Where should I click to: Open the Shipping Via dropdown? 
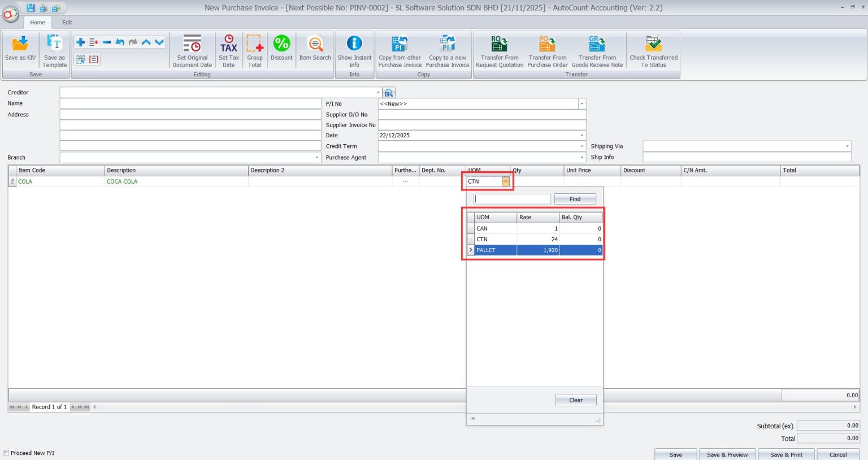point(847,146)
